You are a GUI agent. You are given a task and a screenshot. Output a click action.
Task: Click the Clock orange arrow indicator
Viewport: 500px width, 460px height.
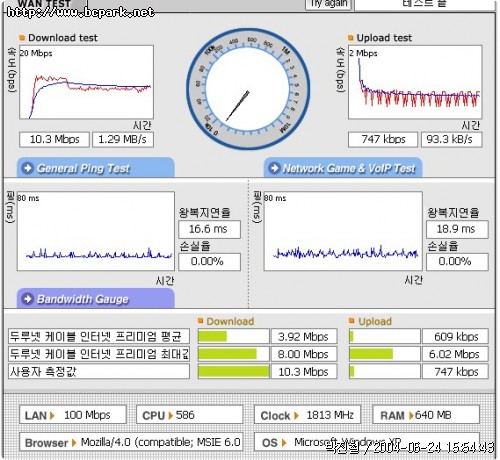coord(296,415)
